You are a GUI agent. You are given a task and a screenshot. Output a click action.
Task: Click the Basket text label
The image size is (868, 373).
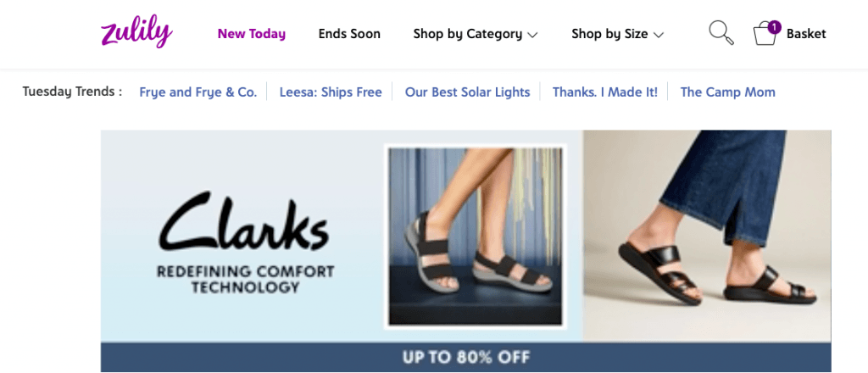click(x=806, y=34)
